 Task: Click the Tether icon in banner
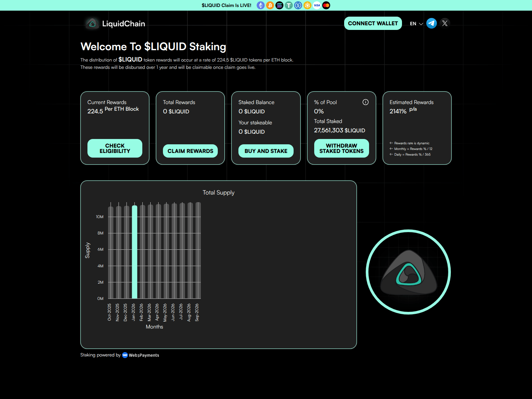point(289,5)
